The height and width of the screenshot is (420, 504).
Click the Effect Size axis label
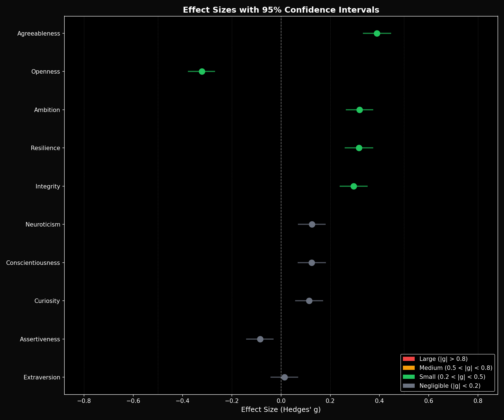[x=281, y=409]
